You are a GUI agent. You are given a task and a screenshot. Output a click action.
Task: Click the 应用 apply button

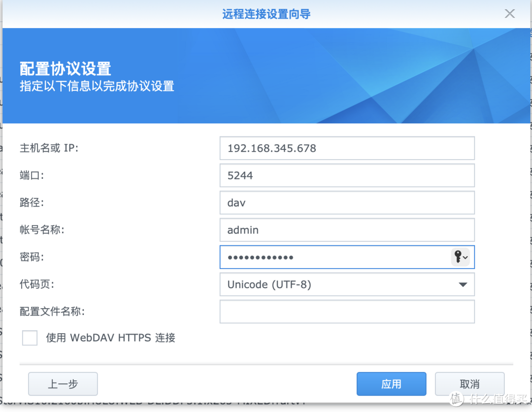391,384
